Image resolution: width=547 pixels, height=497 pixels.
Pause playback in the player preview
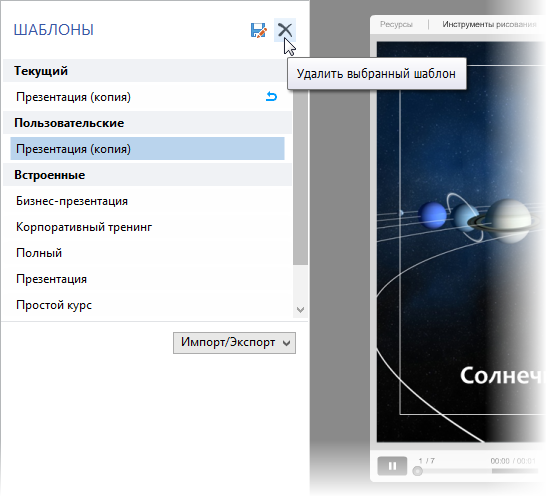(392, 466)
